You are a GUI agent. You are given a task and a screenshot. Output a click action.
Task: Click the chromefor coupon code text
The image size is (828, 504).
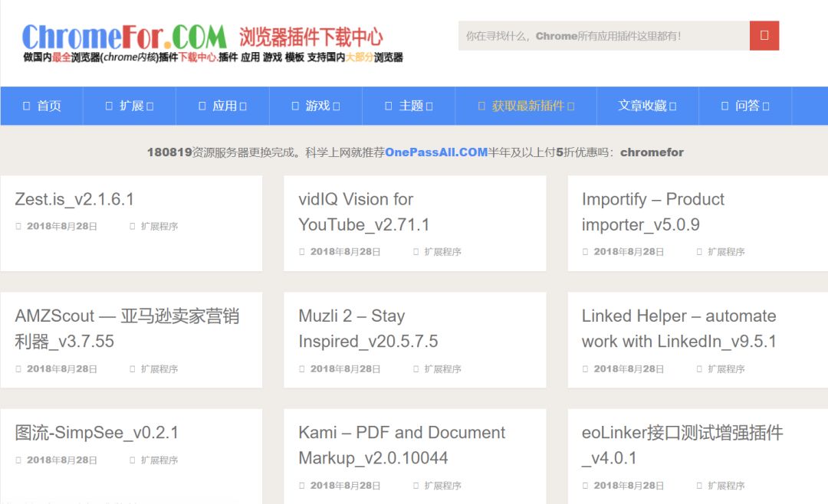(x=652, y=152)
